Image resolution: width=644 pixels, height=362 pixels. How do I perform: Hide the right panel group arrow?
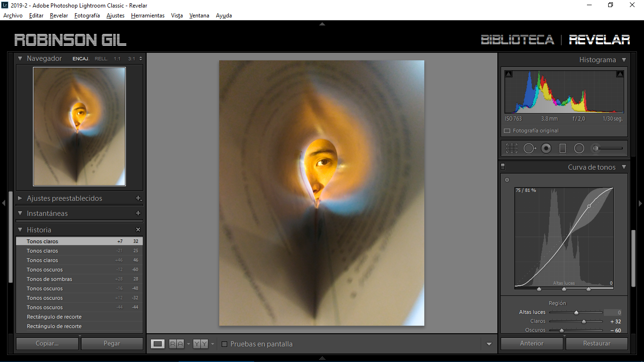pos(640,203)
